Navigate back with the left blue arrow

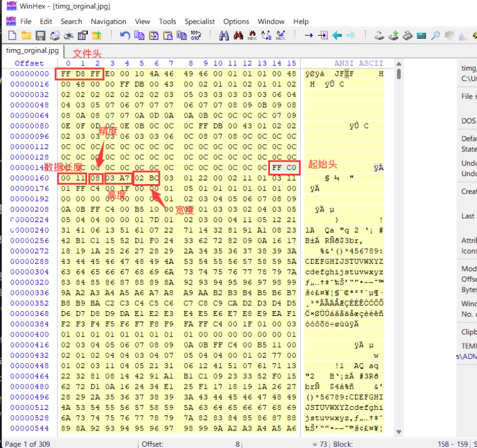click(337, 36)
